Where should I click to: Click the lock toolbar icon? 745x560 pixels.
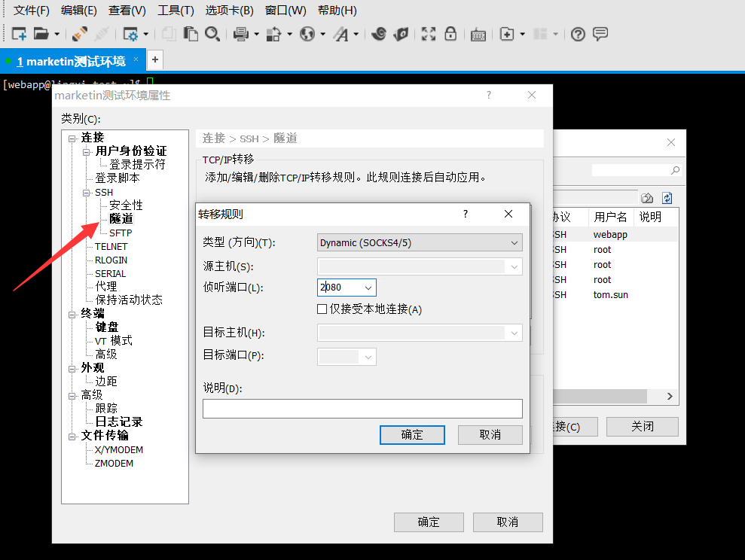tap(450, 34)
